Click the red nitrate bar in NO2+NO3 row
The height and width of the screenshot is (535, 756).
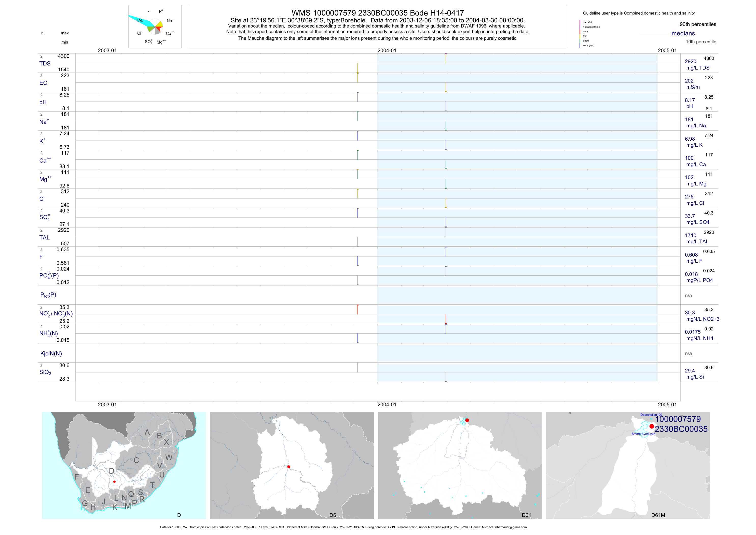click(x=358, y=310)
